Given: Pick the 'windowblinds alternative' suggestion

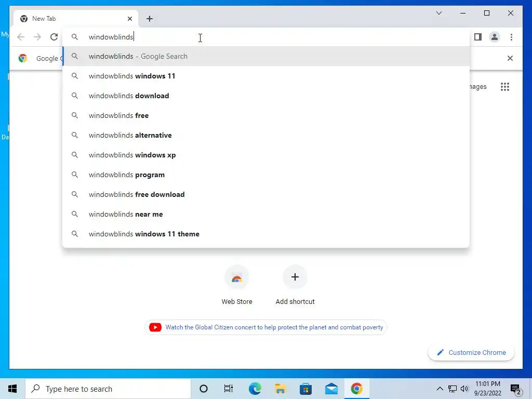Looking at the screenshot, I should click(x=266, y=135).
